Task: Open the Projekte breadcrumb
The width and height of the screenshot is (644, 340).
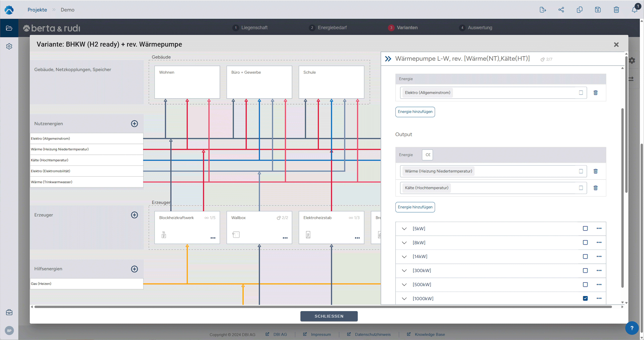Action: 37,10
